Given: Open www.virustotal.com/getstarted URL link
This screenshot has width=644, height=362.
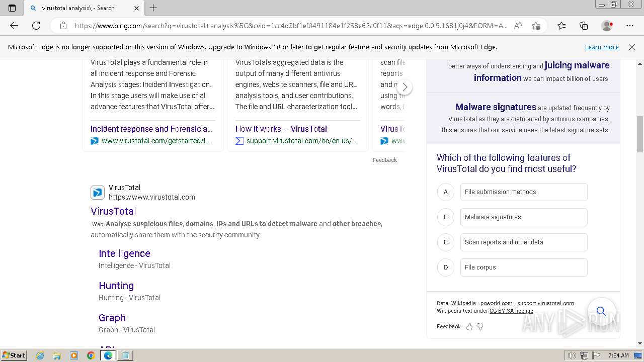Looking at the screenshot, I should (156, 141).
